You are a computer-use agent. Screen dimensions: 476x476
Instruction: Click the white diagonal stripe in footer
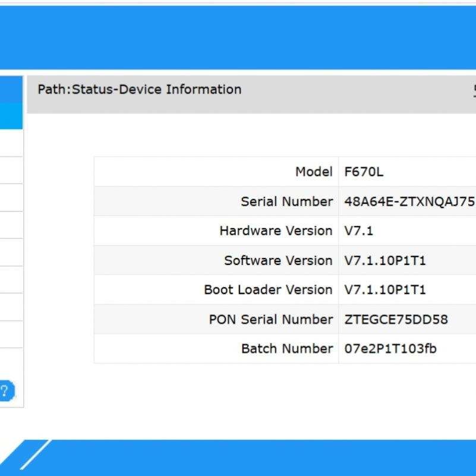pos(34,455)
